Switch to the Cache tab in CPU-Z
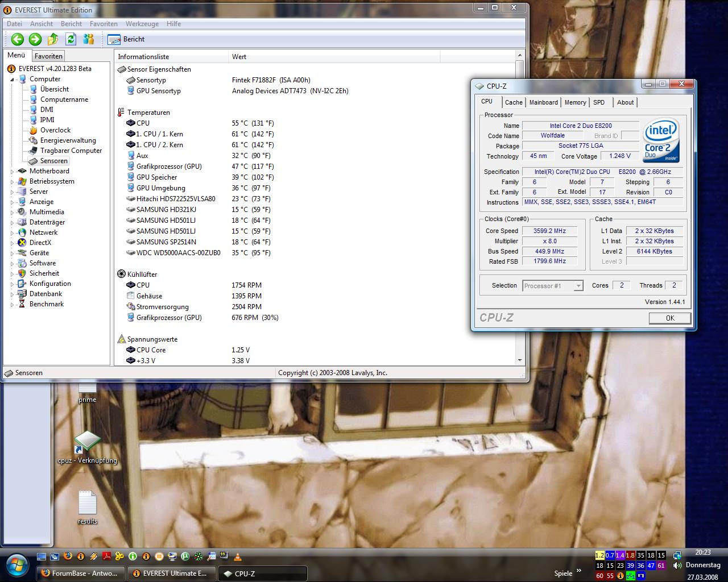Screen dimensions: 728x582 tap(514, 102)
